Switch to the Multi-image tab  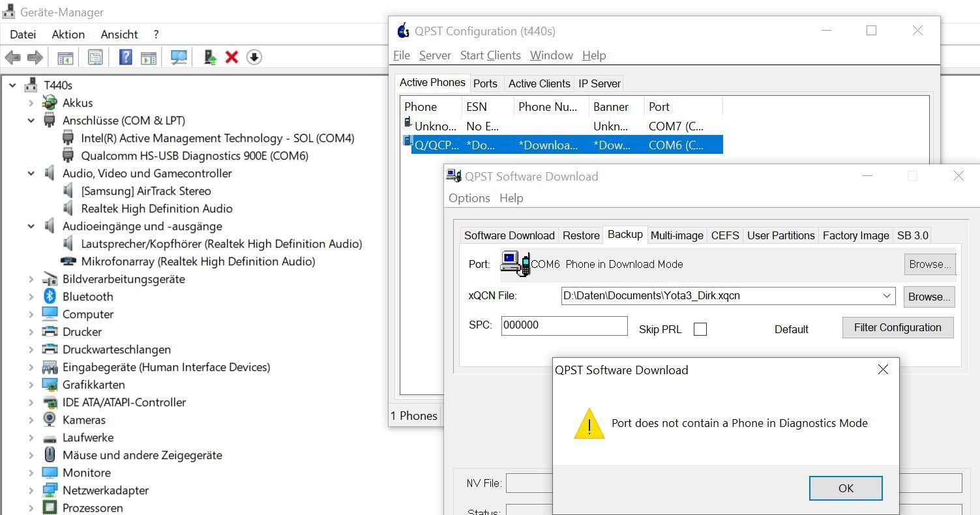point(677,235)
